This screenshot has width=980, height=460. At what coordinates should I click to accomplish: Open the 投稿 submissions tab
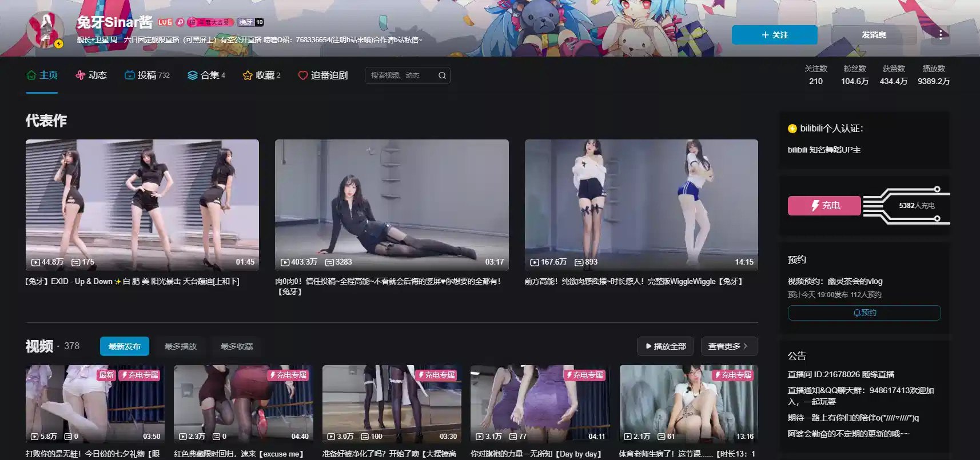point(147,75)
